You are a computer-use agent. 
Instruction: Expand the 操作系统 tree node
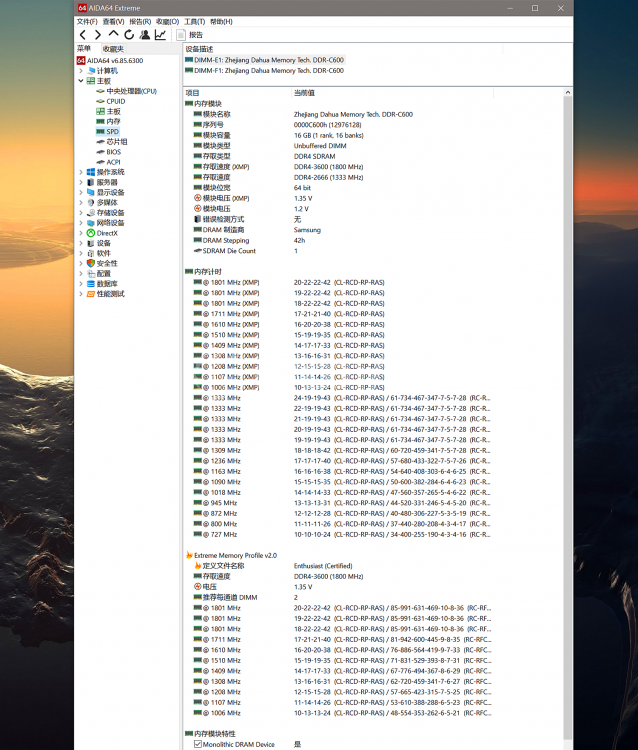tap(81, 172)
